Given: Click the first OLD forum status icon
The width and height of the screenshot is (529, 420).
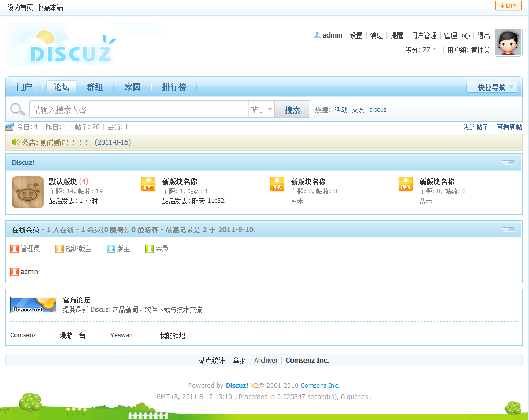Looking at the screenshot, I should [277, 184].
